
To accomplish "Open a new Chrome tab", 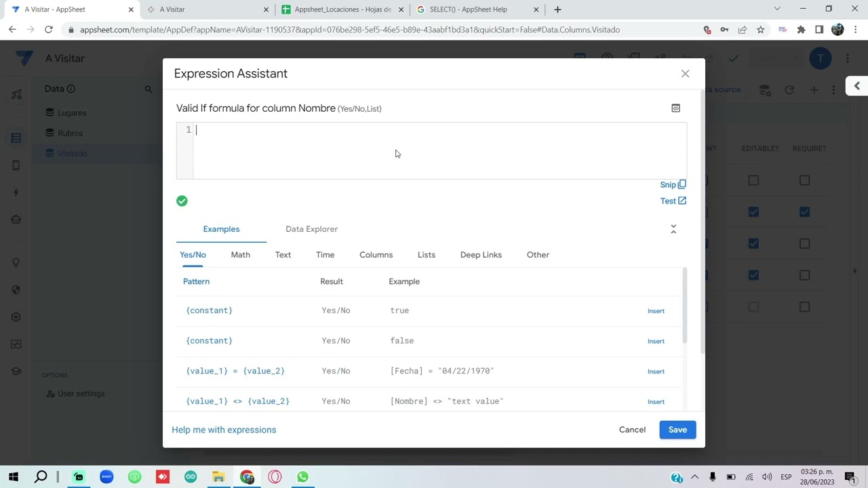I will tap(557, 9).
